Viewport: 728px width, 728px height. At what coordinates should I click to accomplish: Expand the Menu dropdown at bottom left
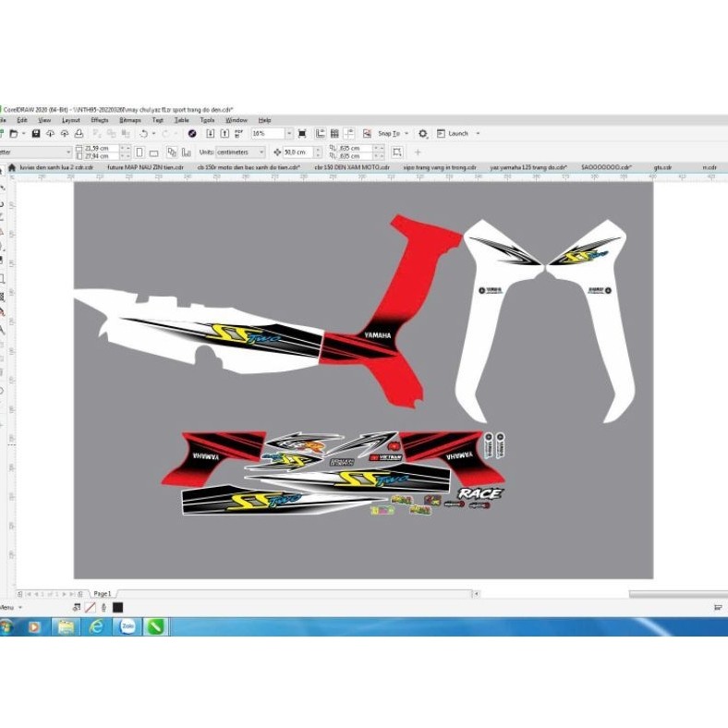coord(20,607)
